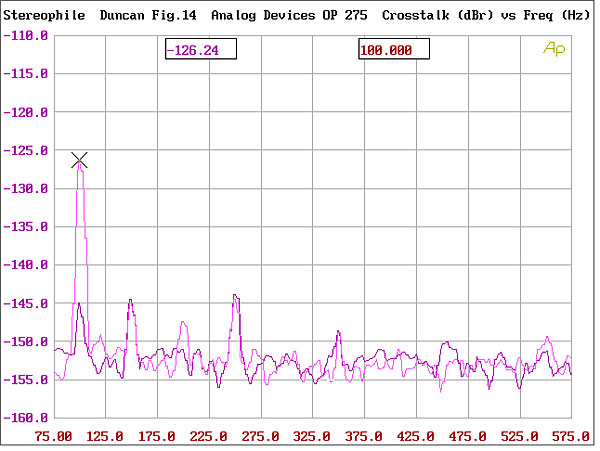Viewport: 600px width, 451px height.
Task: Select the 100.000 frequency readout box
Action: 393,50
